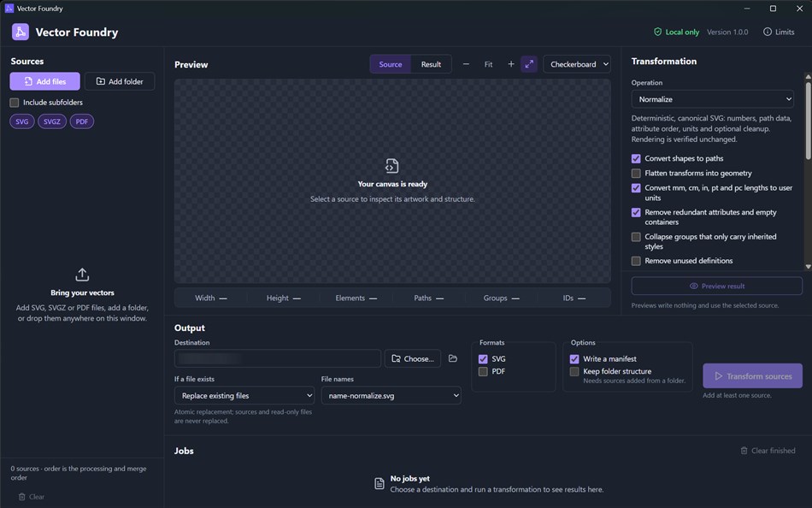Check Remove unused definitions
Viewport: 812px width, 508px height.
tap(636, 261)
